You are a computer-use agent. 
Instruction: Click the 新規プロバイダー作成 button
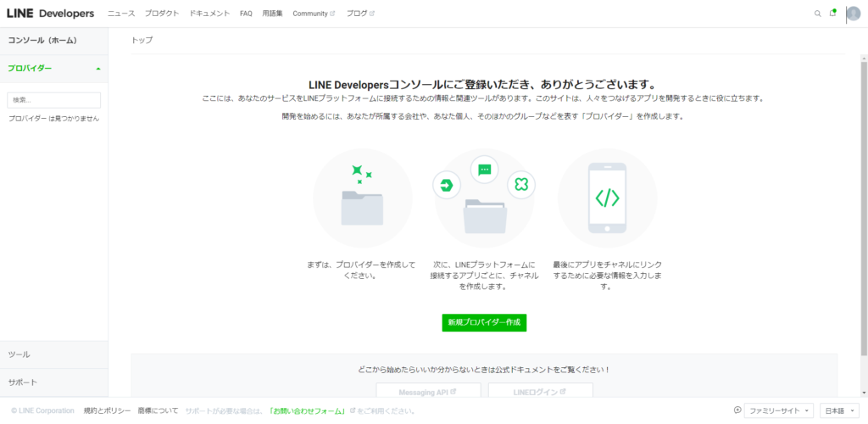[x=484, y=322]
